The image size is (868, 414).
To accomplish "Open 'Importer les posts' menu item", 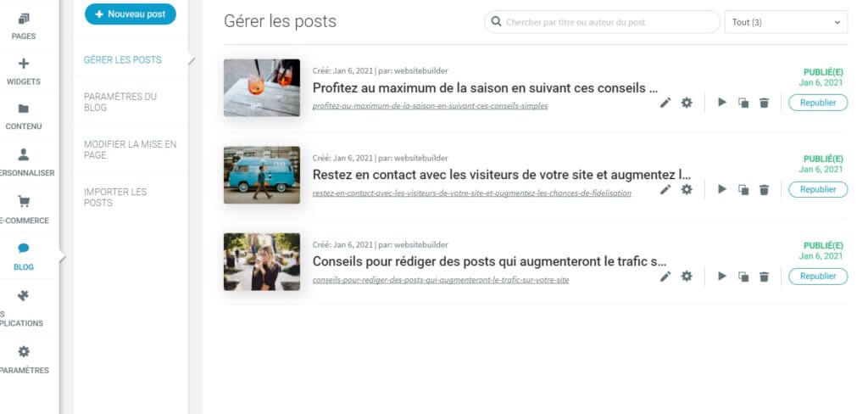I will click(x=131, y=198).
